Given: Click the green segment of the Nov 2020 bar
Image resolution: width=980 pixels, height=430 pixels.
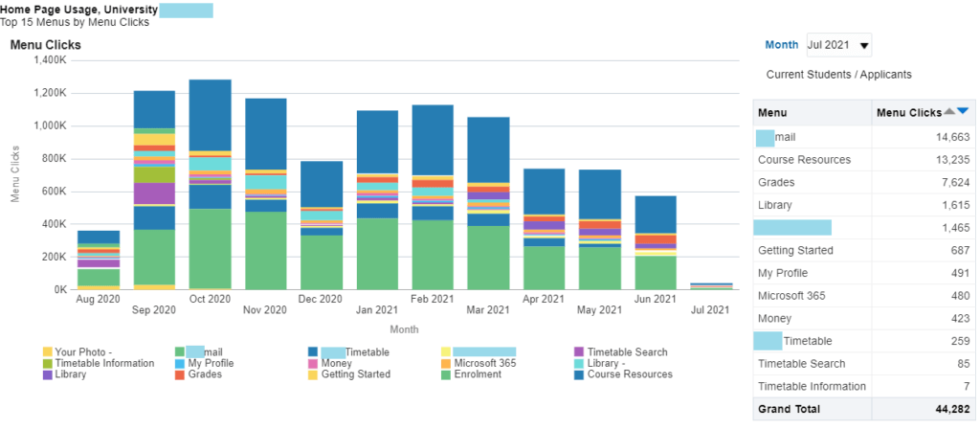Looking at the screenshot, I should pyautogui.click(x=266, y=251).
